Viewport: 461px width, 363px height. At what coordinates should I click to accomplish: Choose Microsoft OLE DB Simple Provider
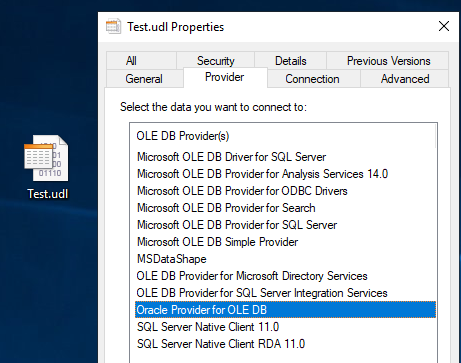point(218,242)
